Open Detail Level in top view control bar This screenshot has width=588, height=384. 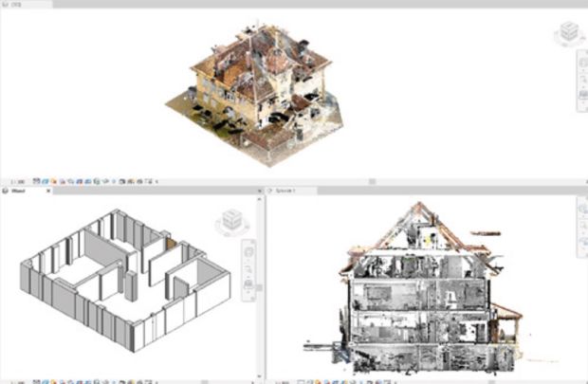(x=36, y=181)
